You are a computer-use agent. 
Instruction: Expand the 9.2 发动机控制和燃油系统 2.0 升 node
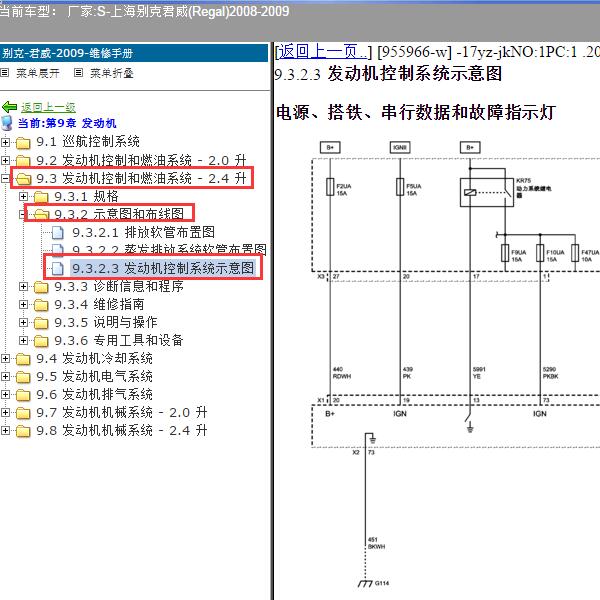pyautogui.click(x=5, y=160)
